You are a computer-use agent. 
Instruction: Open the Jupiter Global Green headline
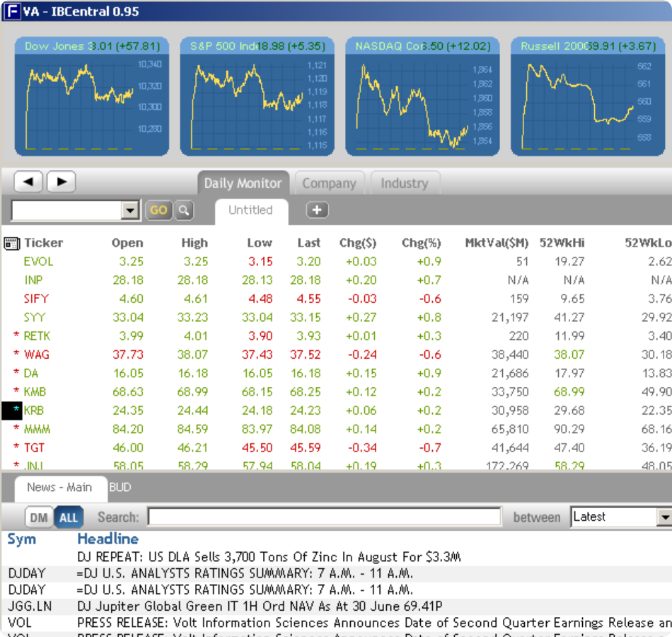260,606
